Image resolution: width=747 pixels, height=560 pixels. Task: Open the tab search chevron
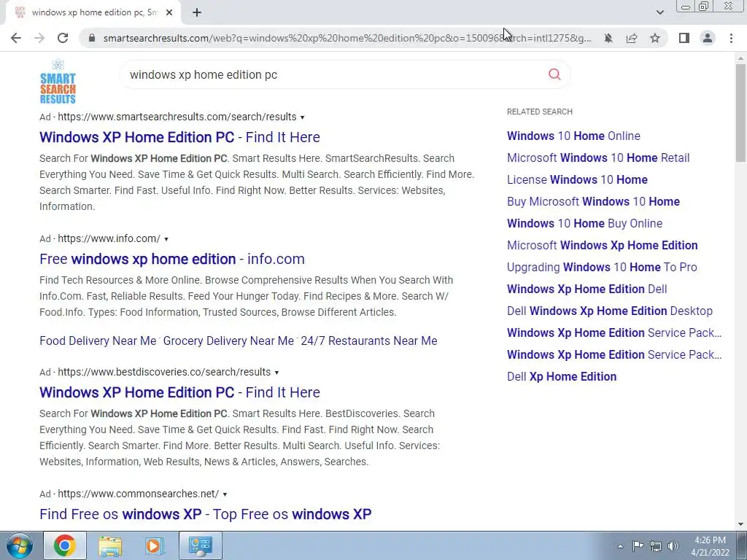(x=659, y=12)
